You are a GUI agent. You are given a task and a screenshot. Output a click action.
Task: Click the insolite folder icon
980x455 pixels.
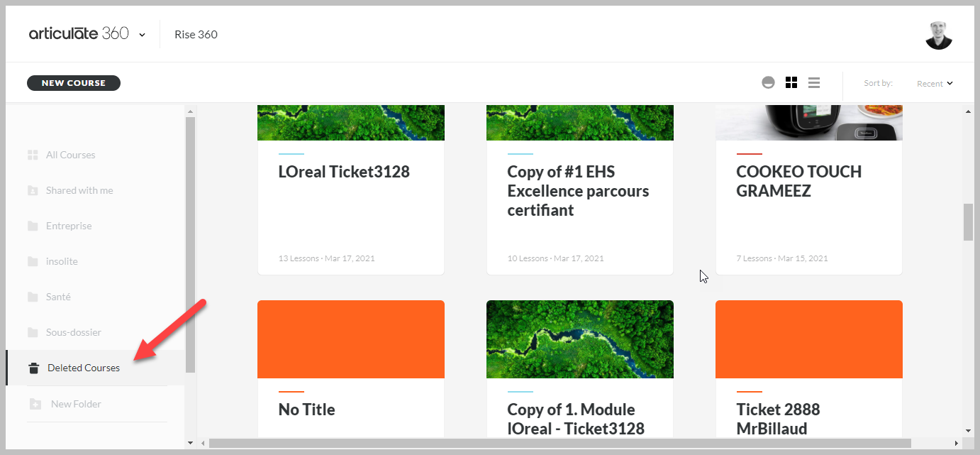click(33, 261)
